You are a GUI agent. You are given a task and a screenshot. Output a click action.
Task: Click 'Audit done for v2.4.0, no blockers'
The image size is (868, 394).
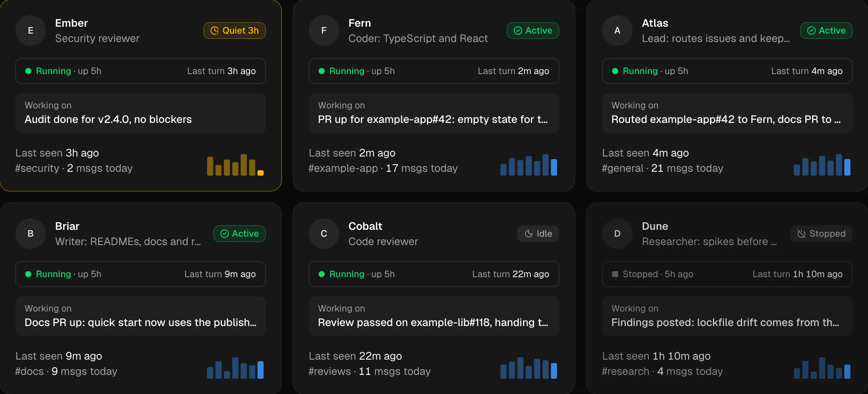pos(108,119)
